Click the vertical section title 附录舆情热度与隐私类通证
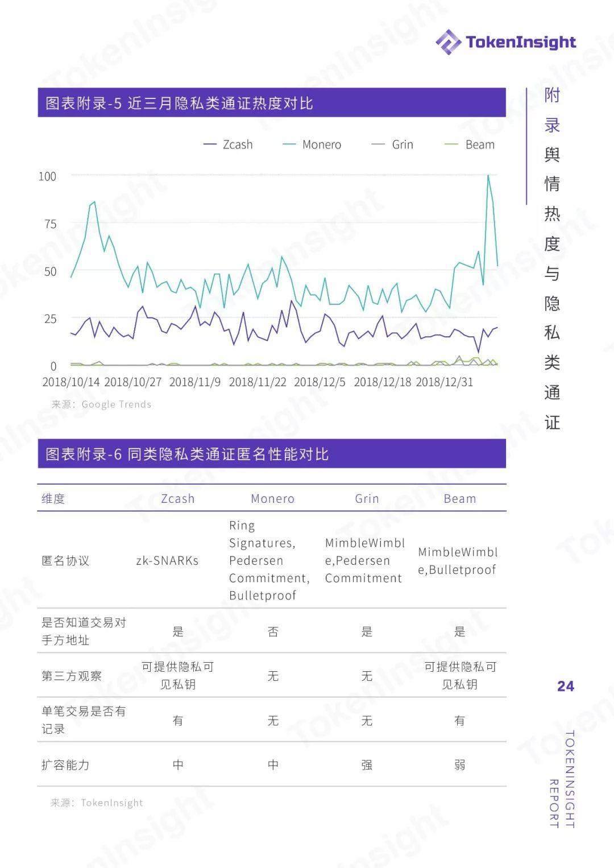This screenshot has width=614, height=868. click(x=552, y=259)
